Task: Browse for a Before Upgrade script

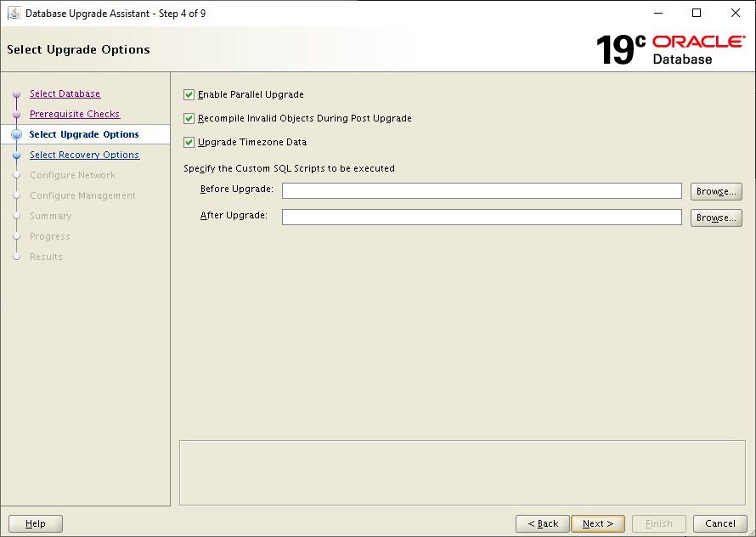Action: [x=716, y=191]
